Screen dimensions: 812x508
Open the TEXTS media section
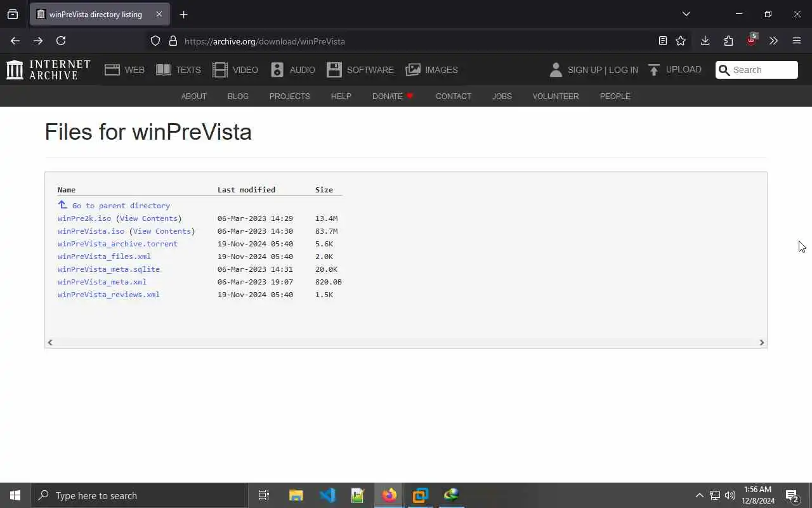point(178,70)
